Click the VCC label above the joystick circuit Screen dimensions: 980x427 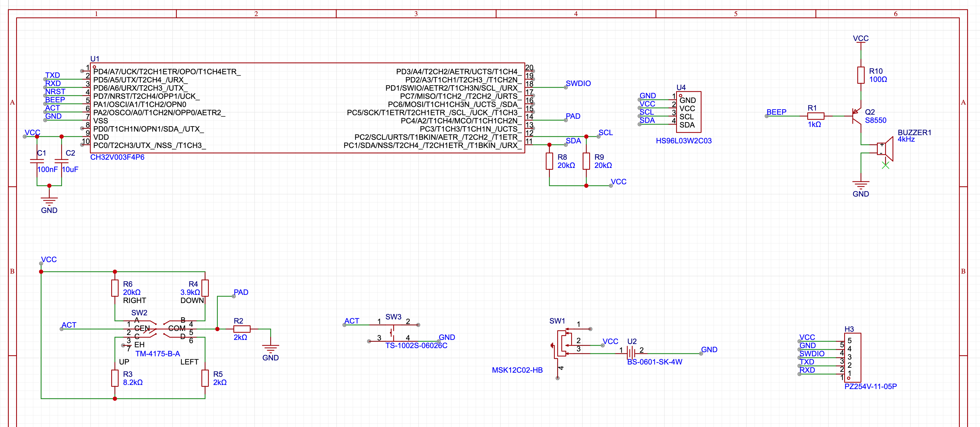(49, 260)
